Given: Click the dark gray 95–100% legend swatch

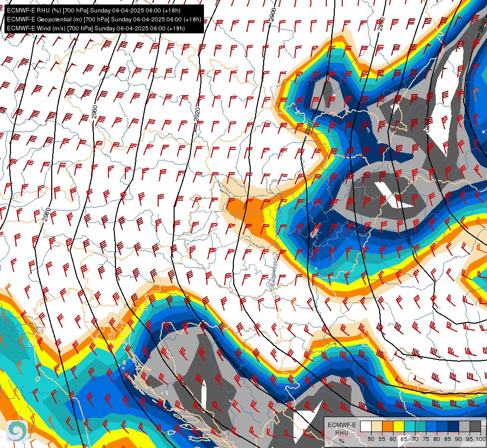Looking at the screenshot, I should point(476,426).
